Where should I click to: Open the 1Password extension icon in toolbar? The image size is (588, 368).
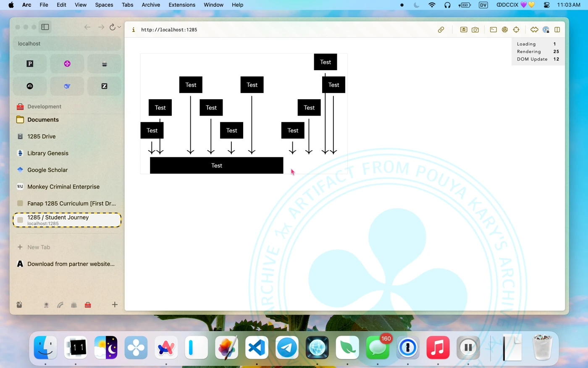click(x=546, y=30)
